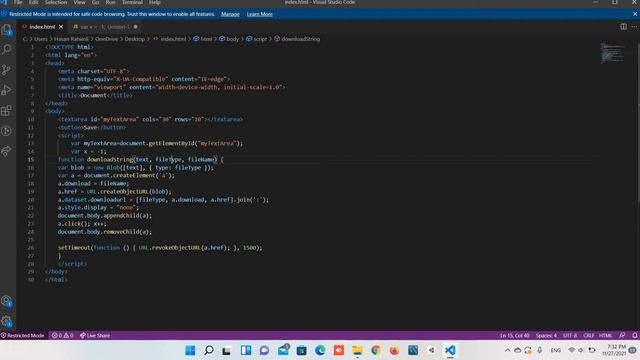
Task: Click line number 15 in the gutter
Action: (x=31, y=160)
